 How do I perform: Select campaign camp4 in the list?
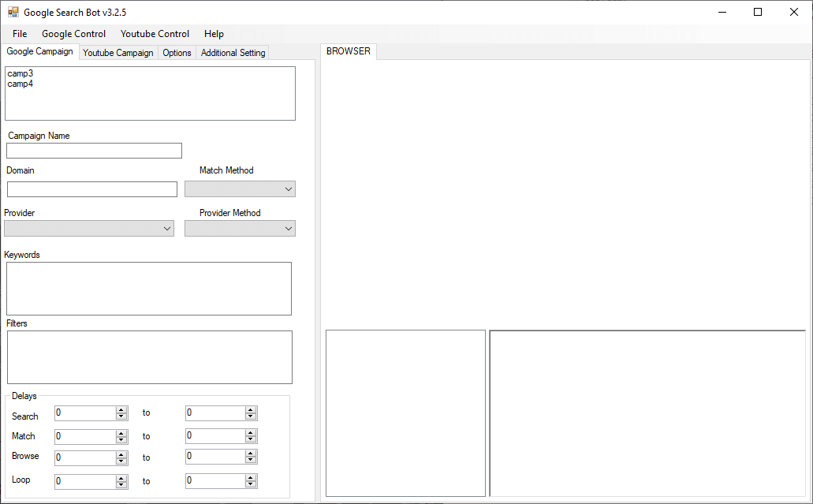coord(20,84)
